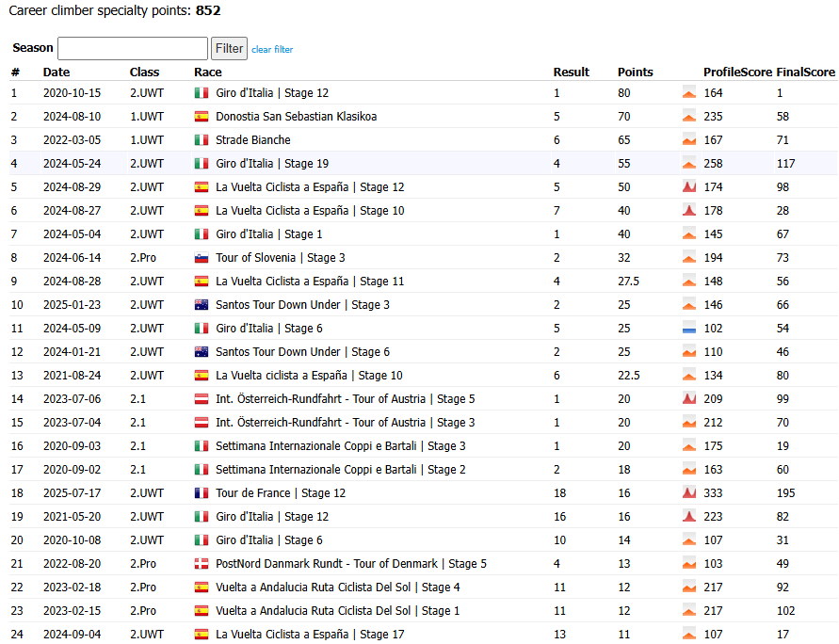
Task: Click Denmark flag beside PostNord Danmark Rundt
Action: point(202,564)
